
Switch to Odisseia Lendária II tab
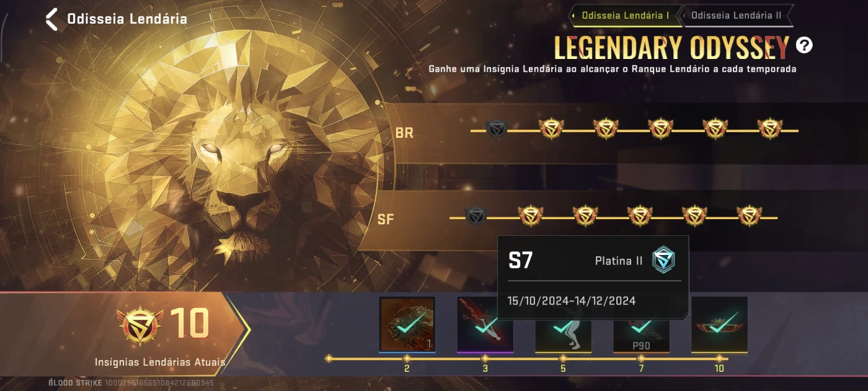[x=736, y=16]
